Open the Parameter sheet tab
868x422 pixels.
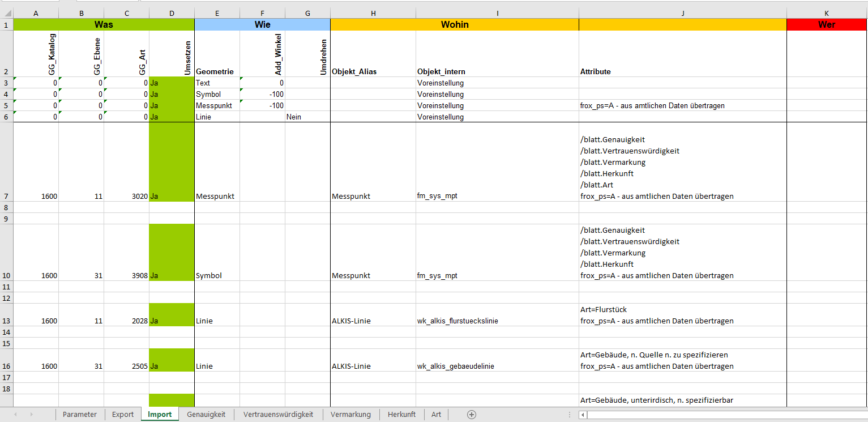(x=80, y=415)
